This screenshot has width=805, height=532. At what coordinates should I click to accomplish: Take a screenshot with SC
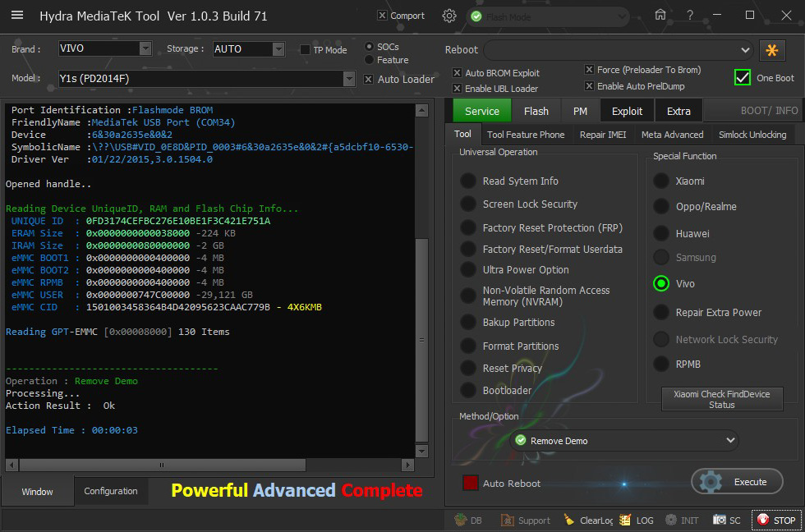click(726, 521)
